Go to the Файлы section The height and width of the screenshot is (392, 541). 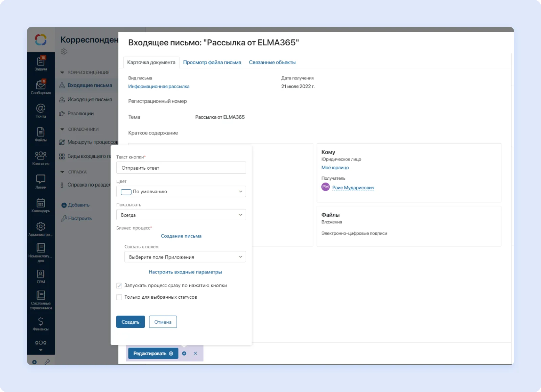point(41,134)
